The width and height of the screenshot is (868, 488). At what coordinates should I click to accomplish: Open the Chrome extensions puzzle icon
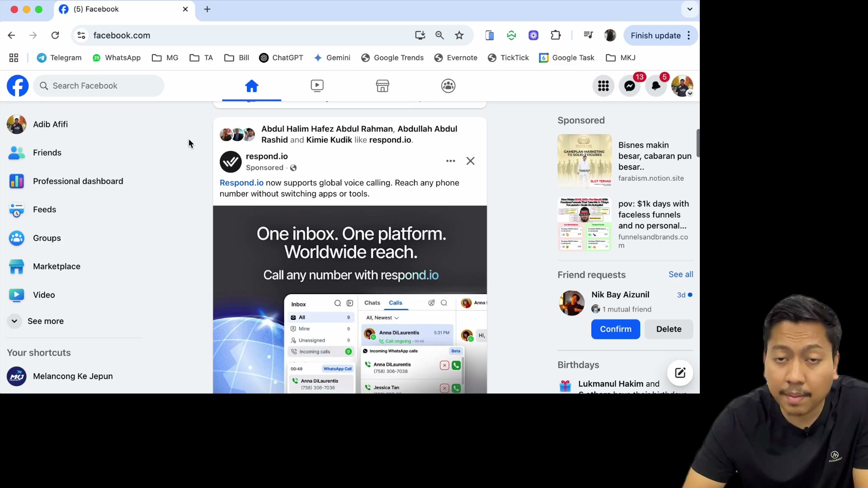pyautogui.click(x=556, y=35)
